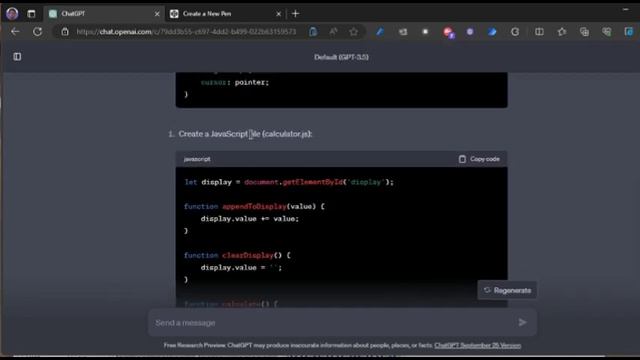Click 'display.value = '';' code line

tap(241, 268)
